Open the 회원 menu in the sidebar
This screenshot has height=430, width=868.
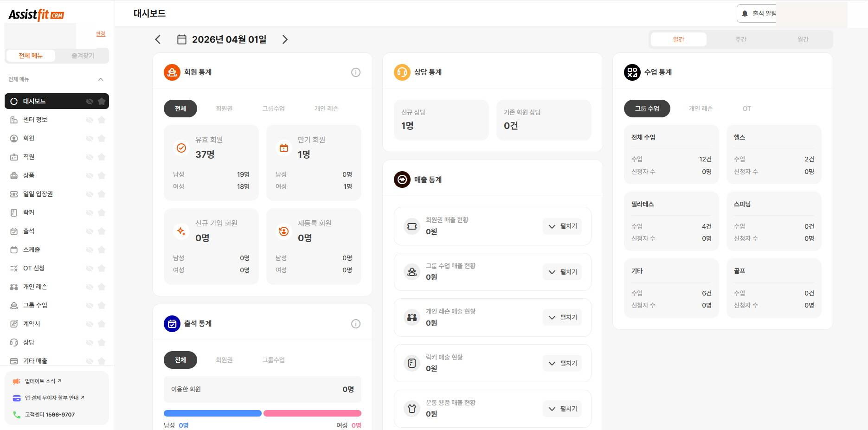[x=29, y=138]
